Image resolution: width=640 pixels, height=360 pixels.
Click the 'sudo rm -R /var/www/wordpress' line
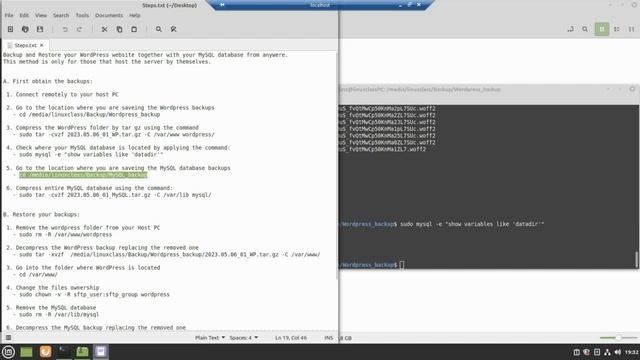click(65, 234)
